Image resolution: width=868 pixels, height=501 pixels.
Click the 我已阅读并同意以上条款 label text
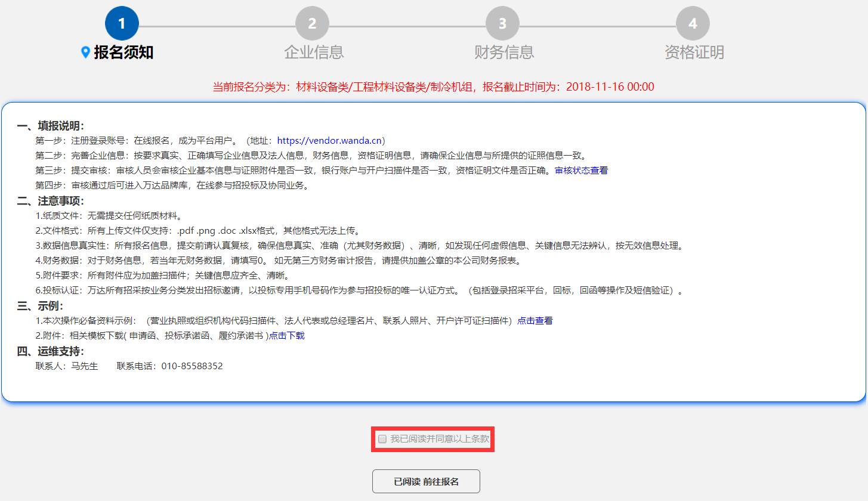click(440, 439)
